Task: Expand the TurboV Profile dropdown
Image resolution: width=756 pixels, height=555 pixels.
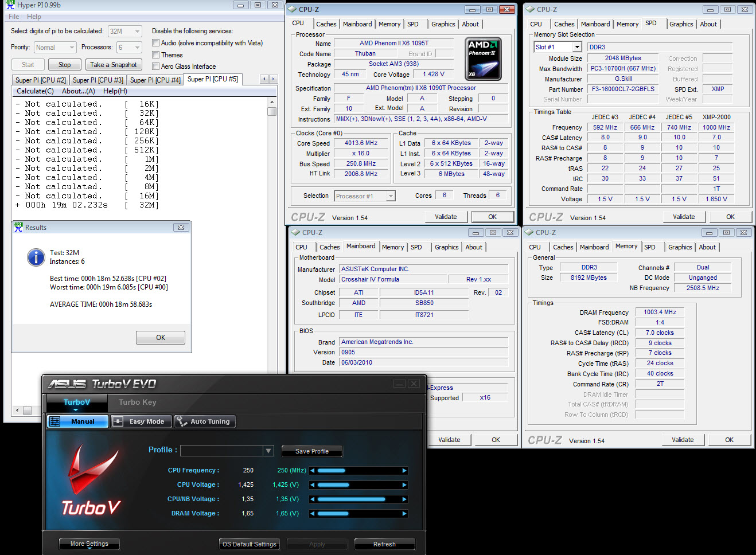Action: (x=268, y=451)
